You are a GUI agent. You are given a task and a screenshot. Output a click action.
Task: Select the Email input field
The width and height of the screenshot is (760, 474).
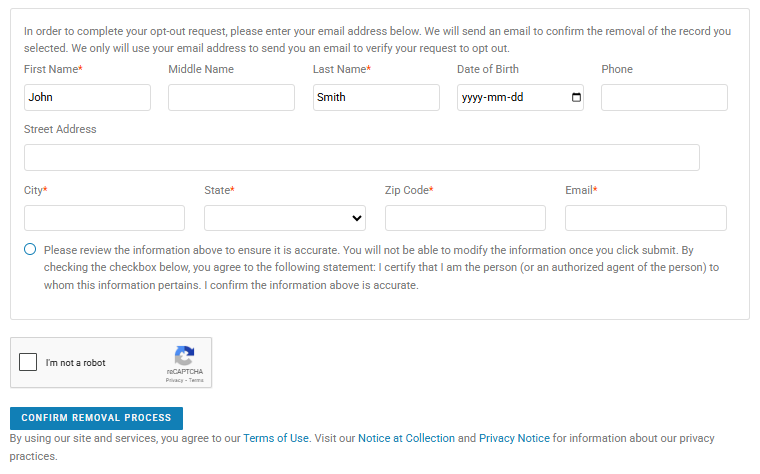645,218
